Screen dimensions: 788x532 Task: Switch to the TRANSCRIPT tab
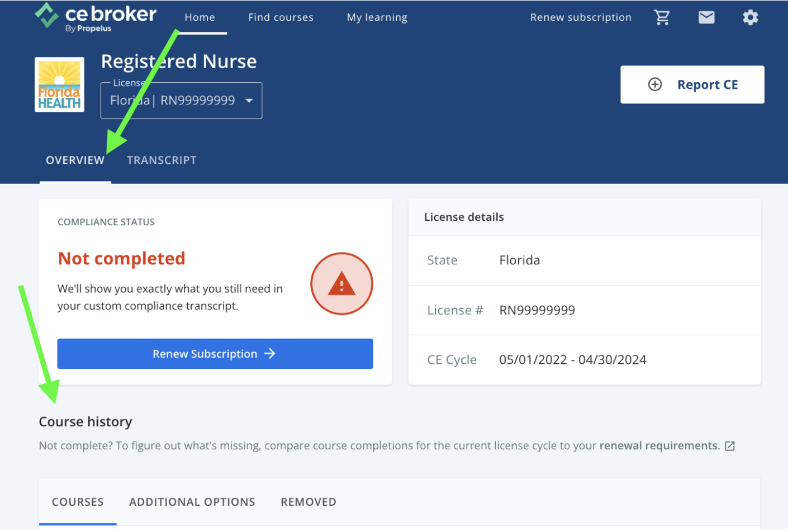click(x=162, y=160)
